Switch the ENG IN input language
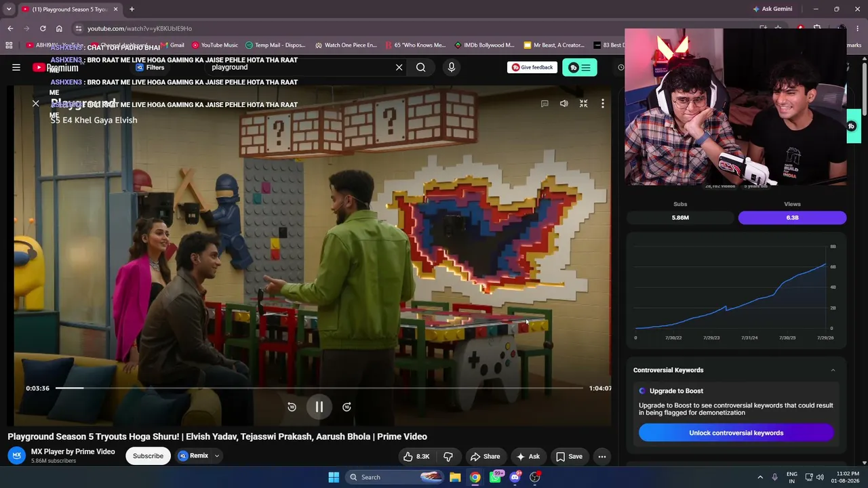868x488 pixels. point(791,477)
